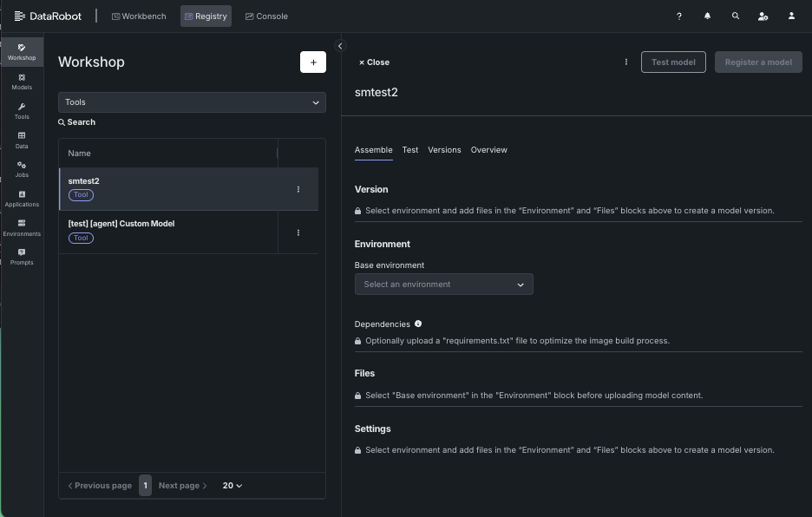The image size is (812, 517).
Task: Open the help question mark icon
Action: coord(679,16)
